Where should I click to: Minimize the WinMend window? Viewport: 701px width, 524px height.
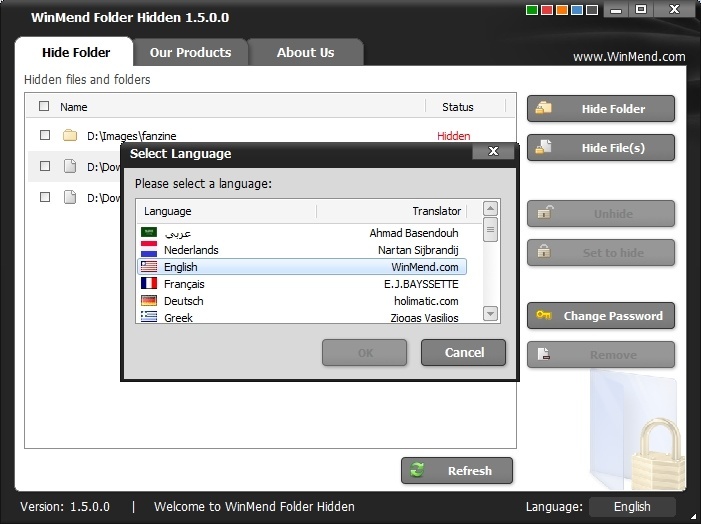point(616,10)
